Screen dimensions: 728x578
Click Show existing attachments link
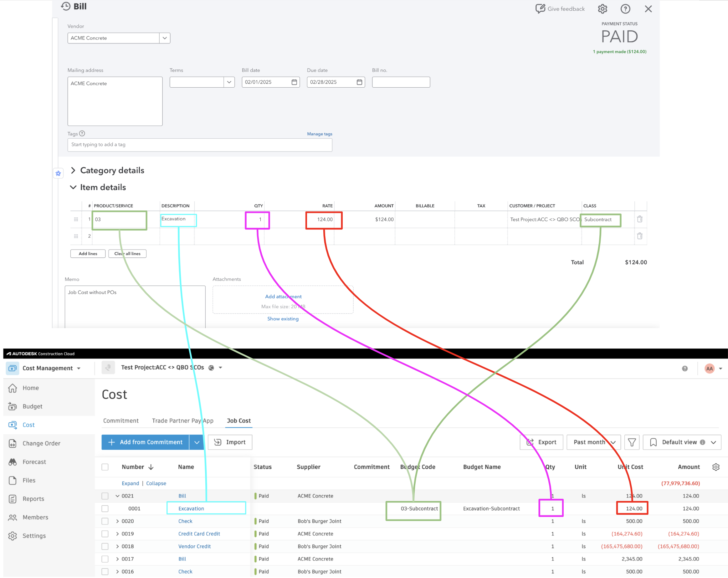click(283, 318)
